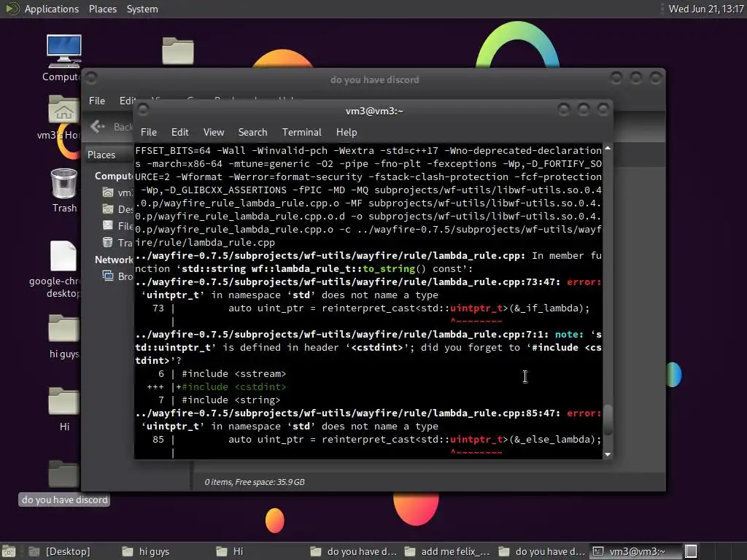Screen dimensions: 747x560
Task: Select the google-chrome desktop file icon
Action: click(63, 256)
